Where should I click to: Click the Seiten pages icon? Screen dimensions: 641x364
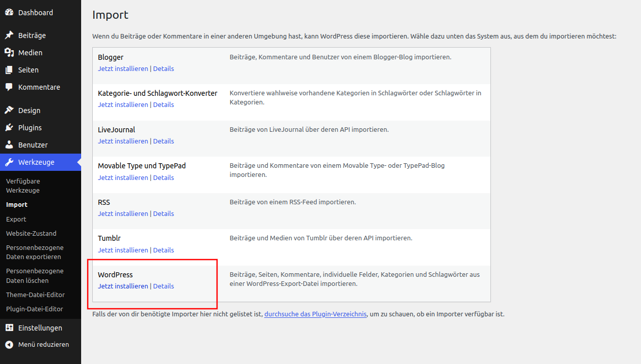point(9,70)
